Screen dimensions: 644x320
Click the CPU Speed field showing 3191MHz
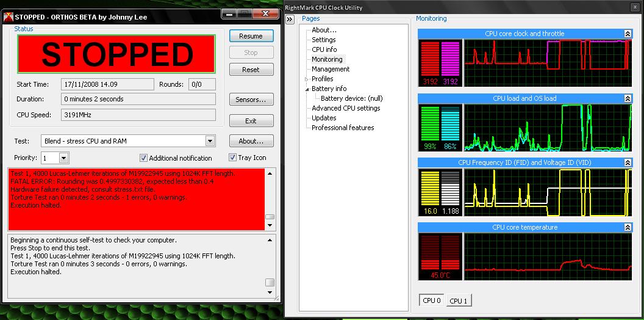click(138, 115)
